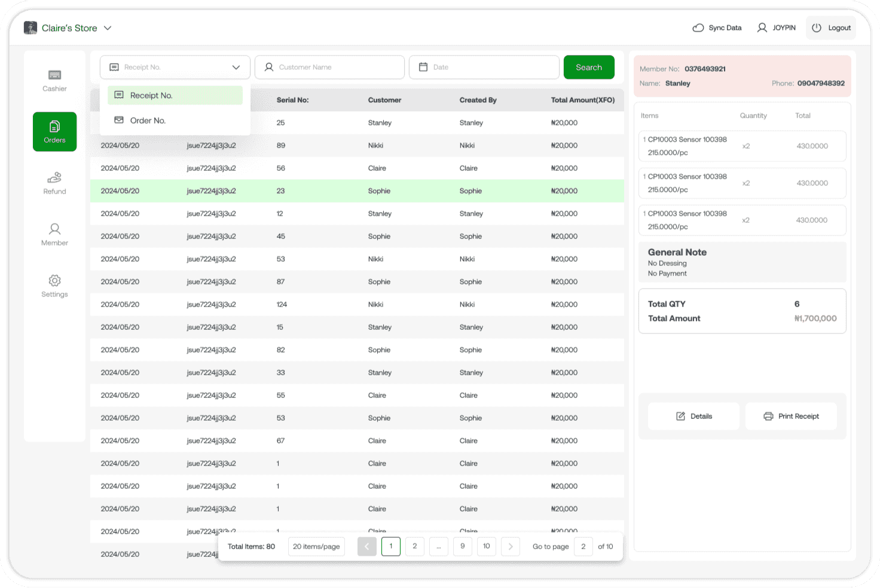Click member number 0376493921
Image resolution: width=880 pixels, height=588 pixels.
click(x=705, y=69)
